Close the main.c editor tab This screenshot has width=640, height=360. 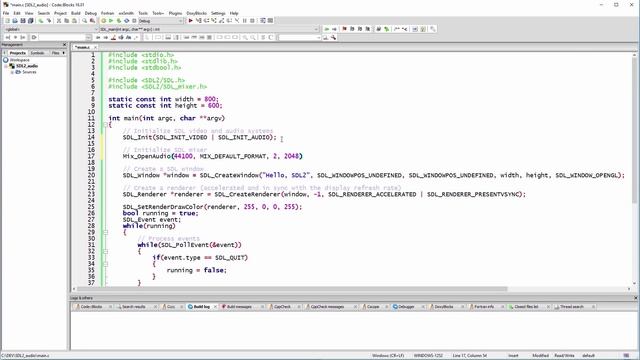(95, 47)
